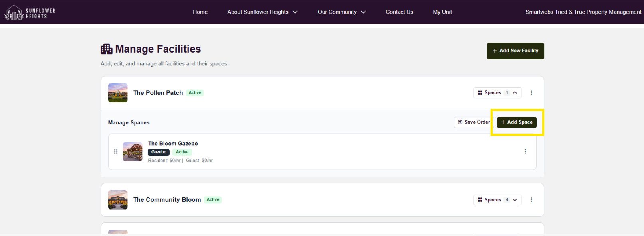
Task: Click The Pollen Patch facility thumbnail
Action: [x=118, y=93]
